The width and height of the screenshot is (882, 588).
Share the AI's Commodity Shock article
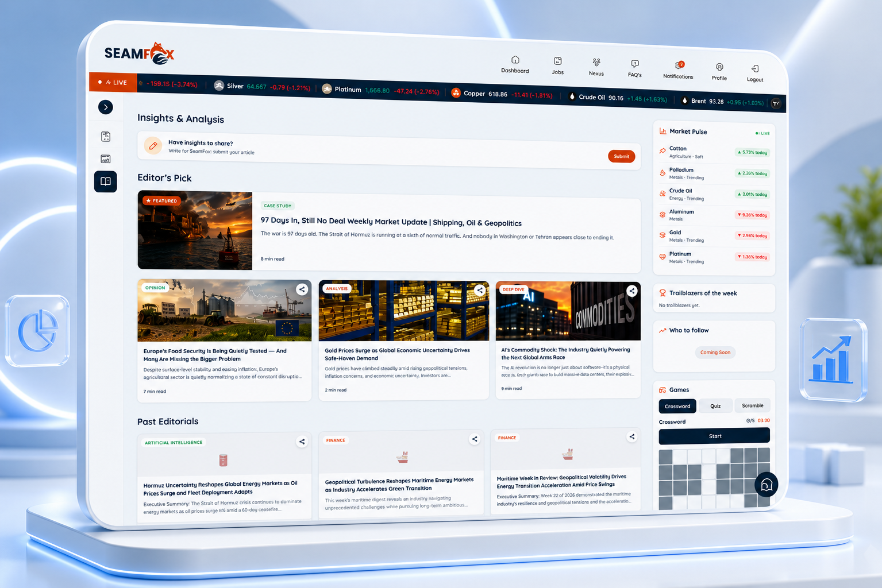[632, 291]
